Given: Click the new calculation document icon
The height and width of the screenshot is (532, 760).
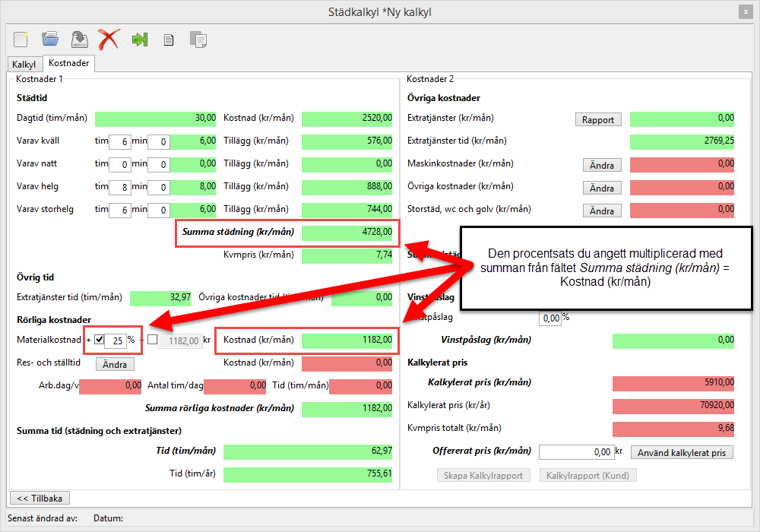Looking at the screenshot, I should pos(21,39).
